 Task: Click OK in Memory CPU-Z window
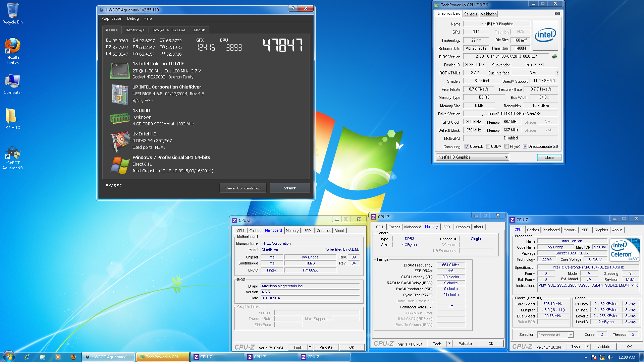click(x=491, y=344)
